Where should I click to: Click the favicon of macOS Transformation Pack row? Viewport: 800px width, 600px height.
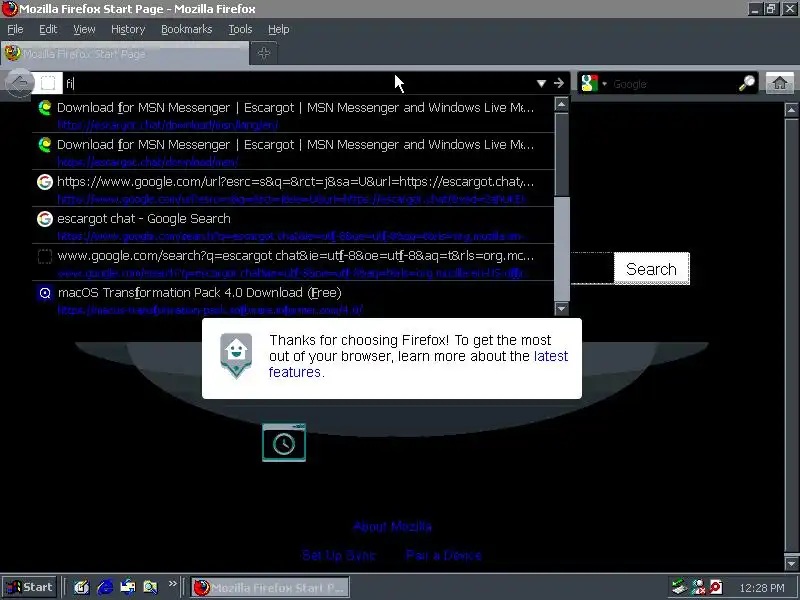point(45,293)
